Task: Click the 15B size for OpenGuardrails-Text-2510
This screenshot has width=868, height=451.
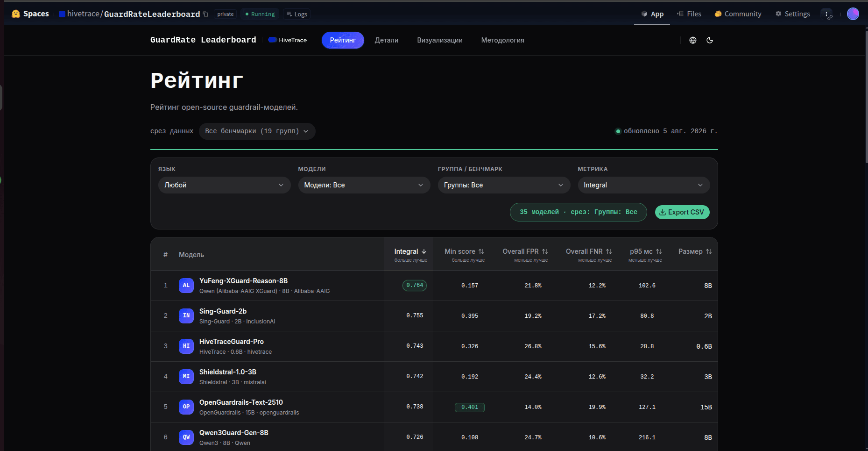Action: click(706, 407)
